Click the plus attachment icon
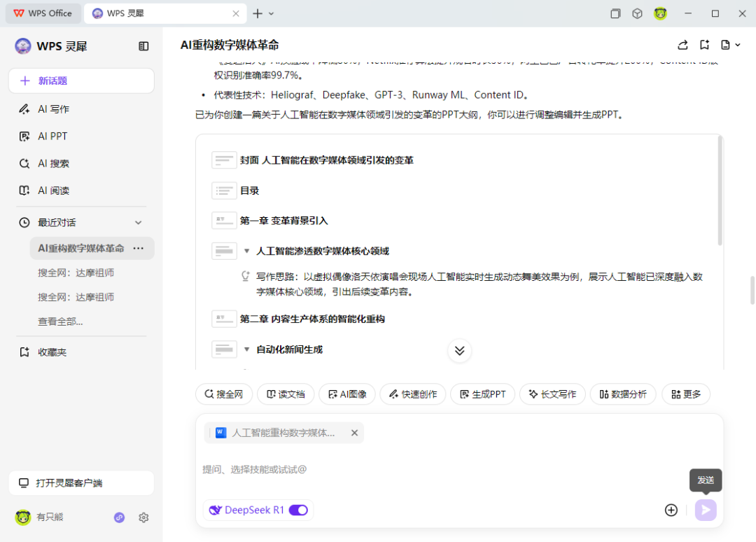This screenshot has width=756, height=542. pos(671,510)
